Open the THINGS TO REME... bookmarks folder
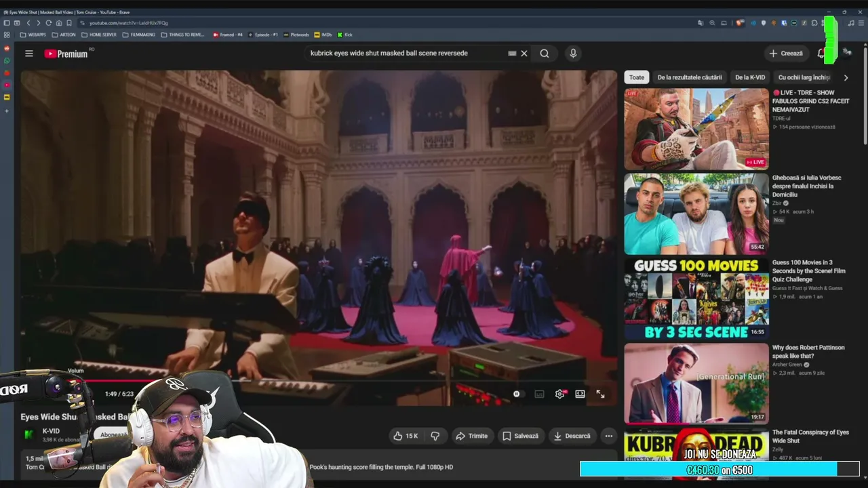The image size is (868, 488). (x=183, y=35)
